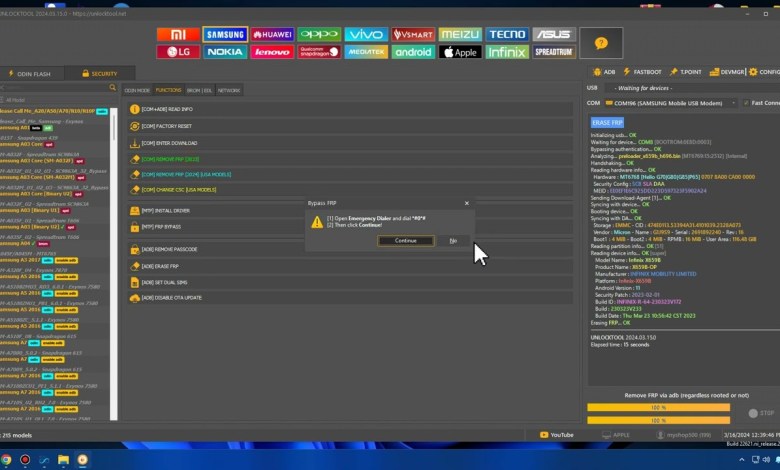Select the Infinix brand logo

[x=507, y=52]
